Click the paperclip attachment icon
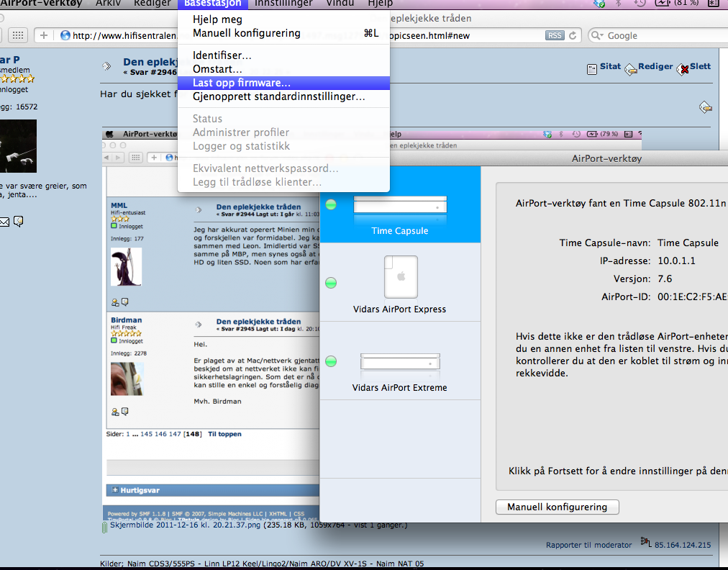Viewport: 728px width, 570px height. coord(104,527)
